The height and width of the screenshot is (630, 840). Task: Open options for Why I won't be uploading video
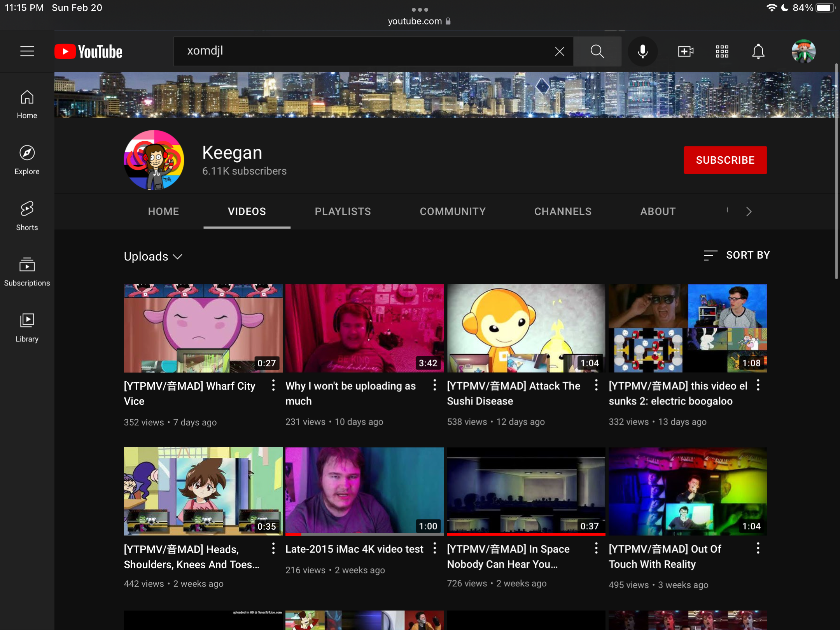coord(435,385)
